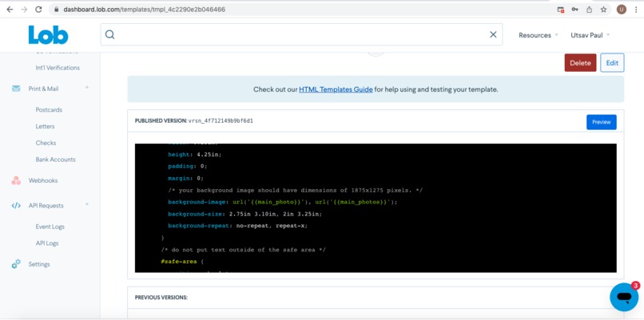This screenshot has width=644, height=320.
Task: Open API Logs in sidebar
Action: 47,243
